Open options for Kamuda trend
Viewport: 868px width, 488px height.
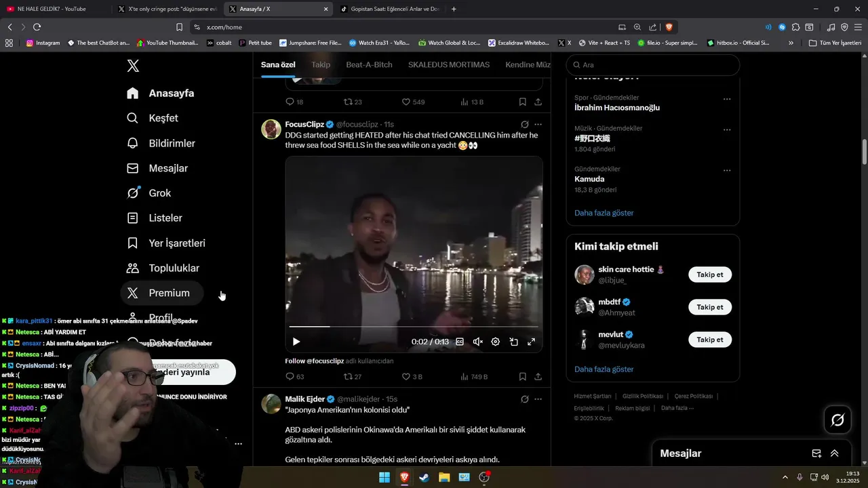pos(727,170)
